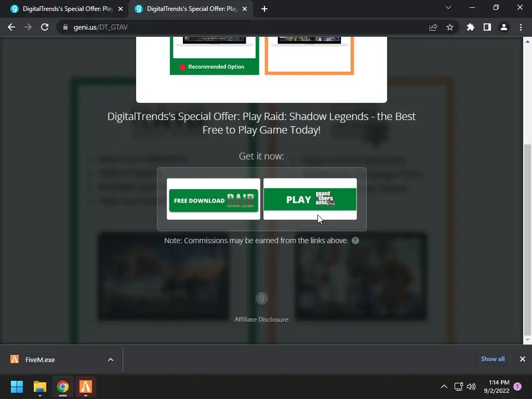Viewport: 532px width, 399px height.
Task: Open commissions help question mark
Action: 355,241
